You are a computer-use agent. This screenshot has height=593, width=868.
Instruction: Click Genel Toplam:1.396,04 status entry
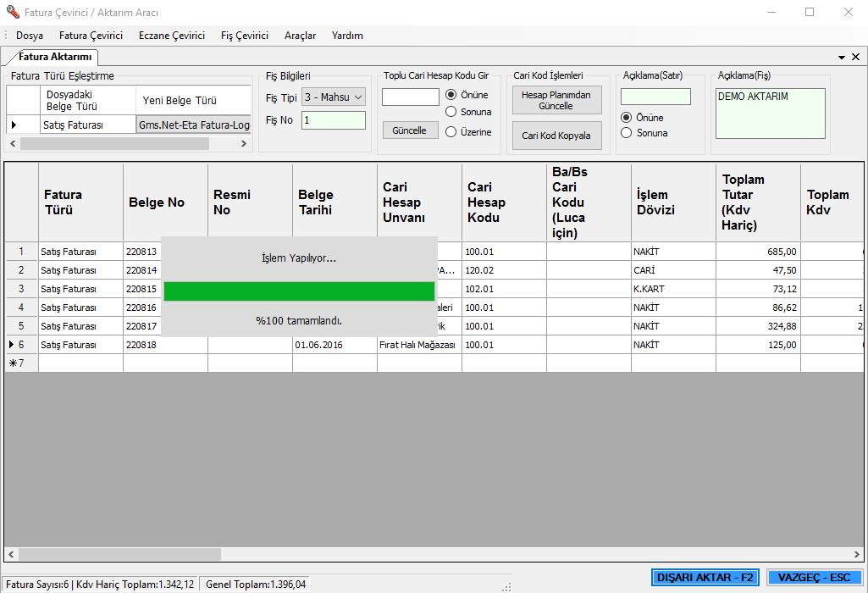pos(255,585)
